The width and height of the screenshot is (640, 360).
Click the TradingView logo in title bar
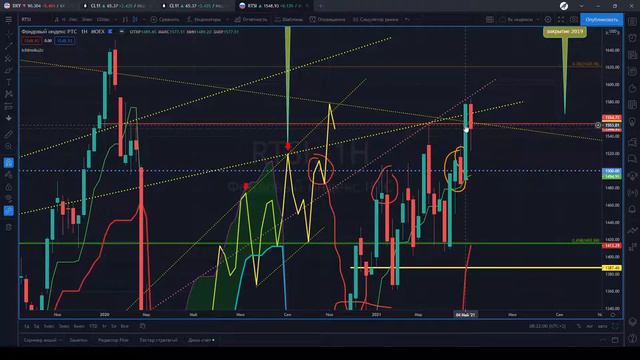[564, 6]
